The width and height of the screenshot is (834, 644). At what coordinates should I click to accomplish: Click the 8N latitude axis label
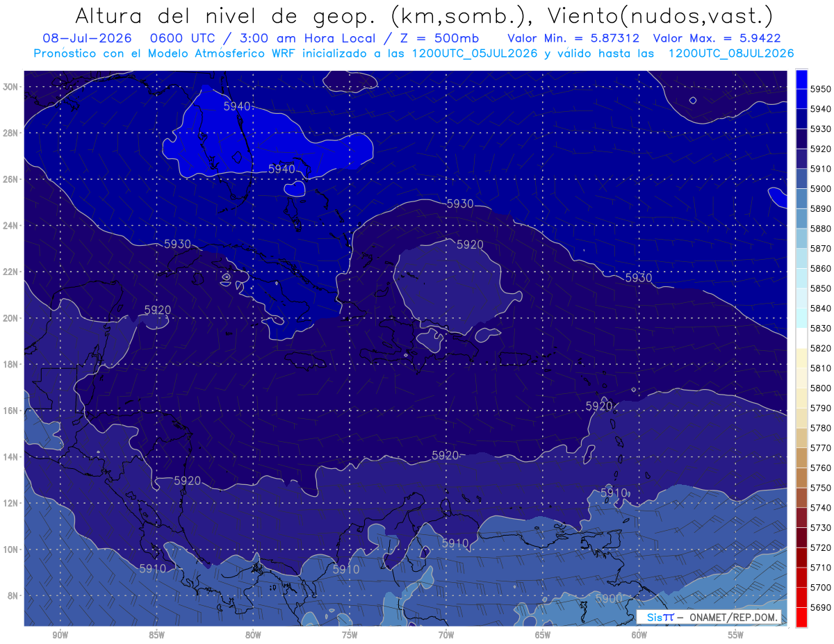[13, 595]
